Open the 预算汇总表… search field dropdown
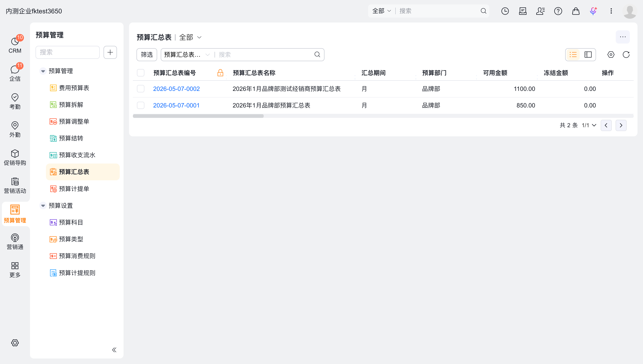The width and height of the screenshot is (643, 364). [x=187, y=55]
